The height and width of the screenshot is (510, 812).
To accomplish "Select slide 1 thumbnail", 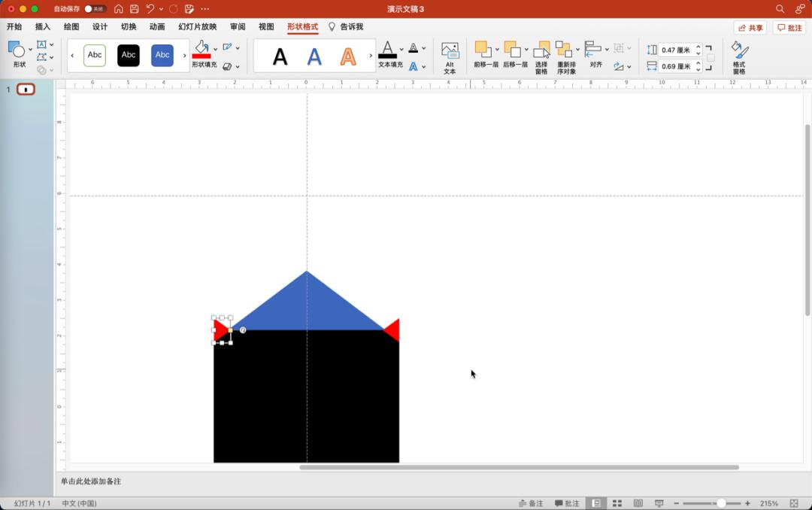I will pos(26,90).
